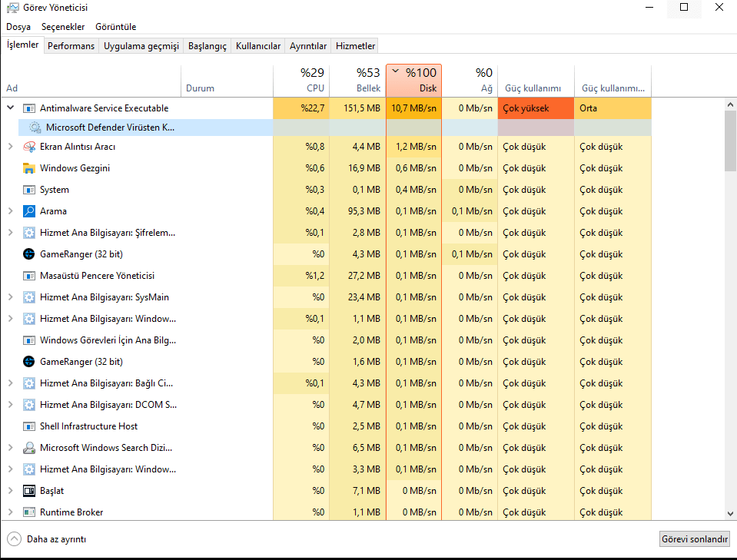
Task: Switch to the Ayrıntılar tab
Action: click(308, 46)
